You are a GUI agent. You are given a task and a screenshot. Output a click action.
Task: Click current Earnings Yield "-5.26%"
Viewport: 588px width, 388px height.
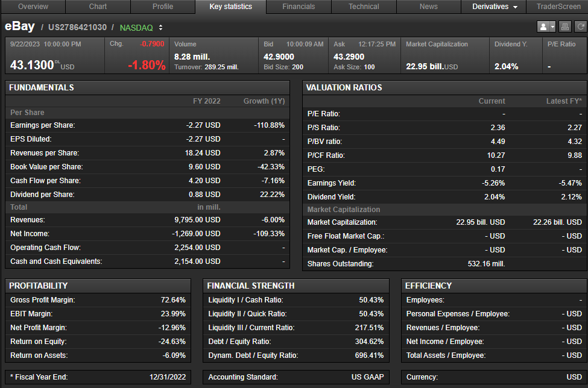(x=493, y=183)
